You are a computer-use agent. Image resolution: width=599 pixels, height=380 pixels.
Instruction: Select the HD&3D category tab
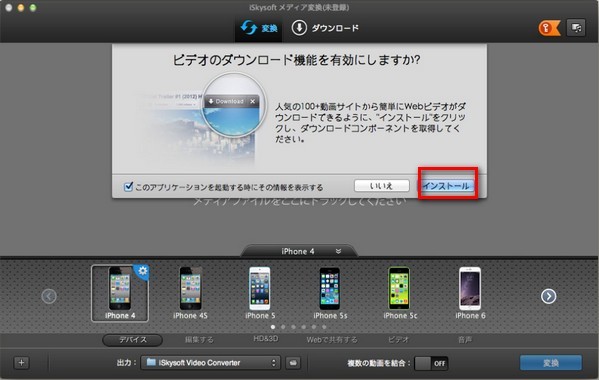pos(266,339)
